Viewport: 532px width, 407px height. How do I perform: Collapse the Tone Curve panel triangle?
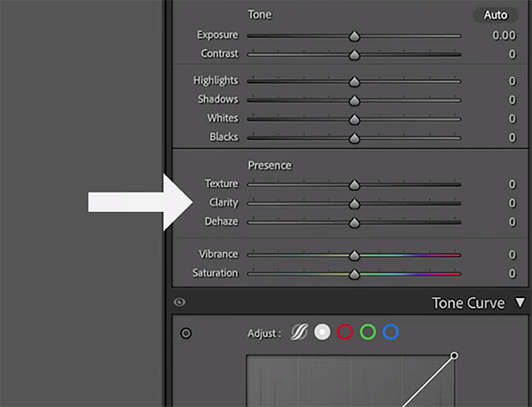coord(520,303)
